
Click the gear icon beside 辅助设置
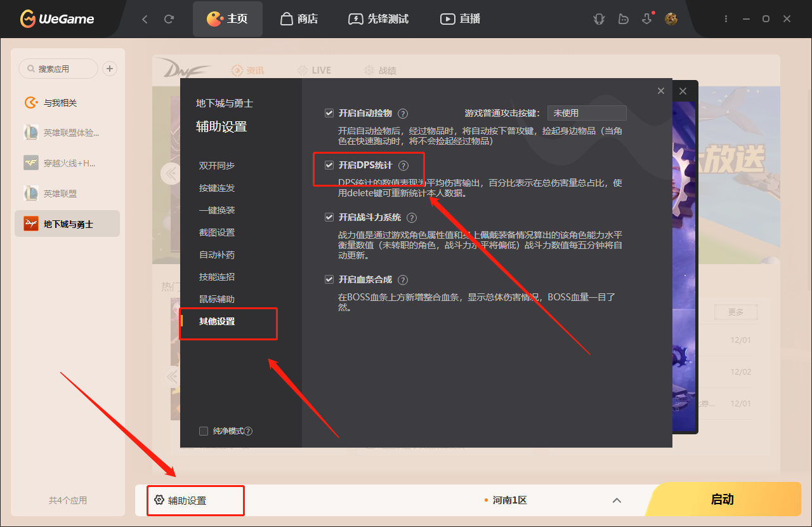(x=159, y=500)
